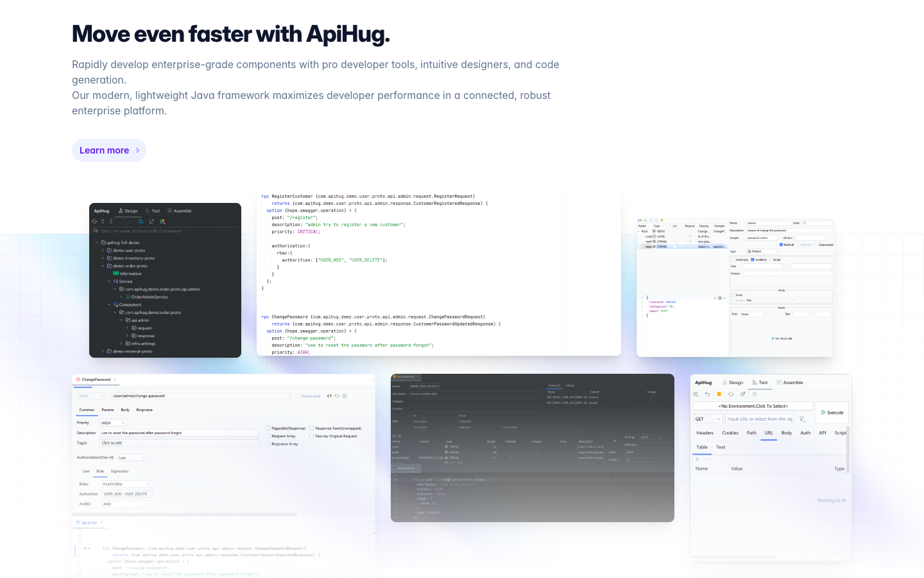
Task: Click the refresh icon in dark Design panel toolbar
Action: click(x=94, y=222)
